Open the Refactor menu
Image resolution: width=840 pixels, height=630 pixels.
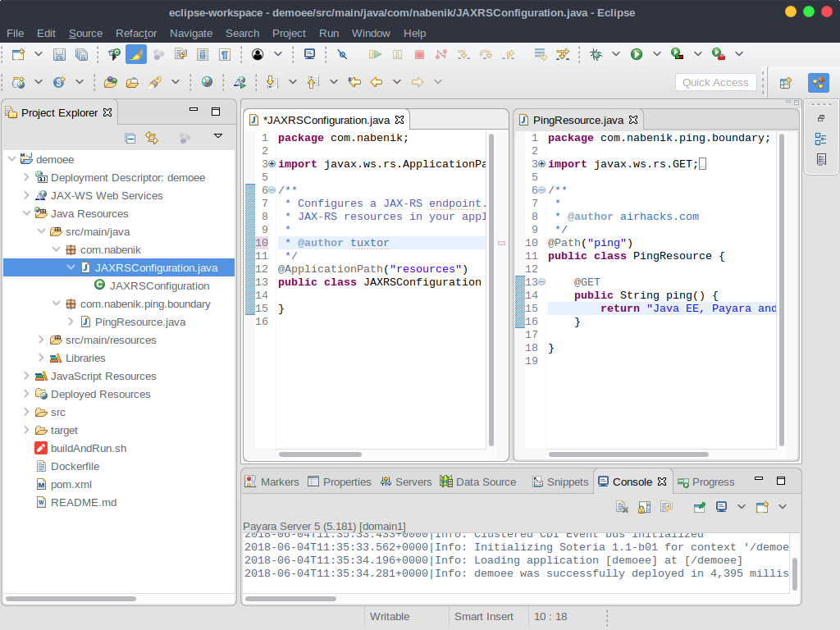tap(136, 33)
